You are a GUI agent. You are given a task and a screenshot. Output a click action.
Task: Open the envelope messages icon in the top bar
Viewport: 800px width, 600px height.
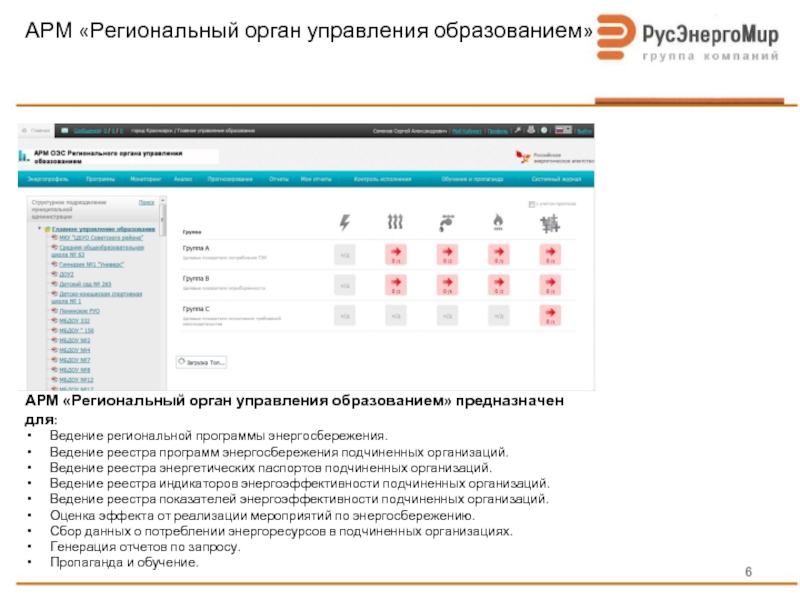pyautogui.click(x=65, y=131)
